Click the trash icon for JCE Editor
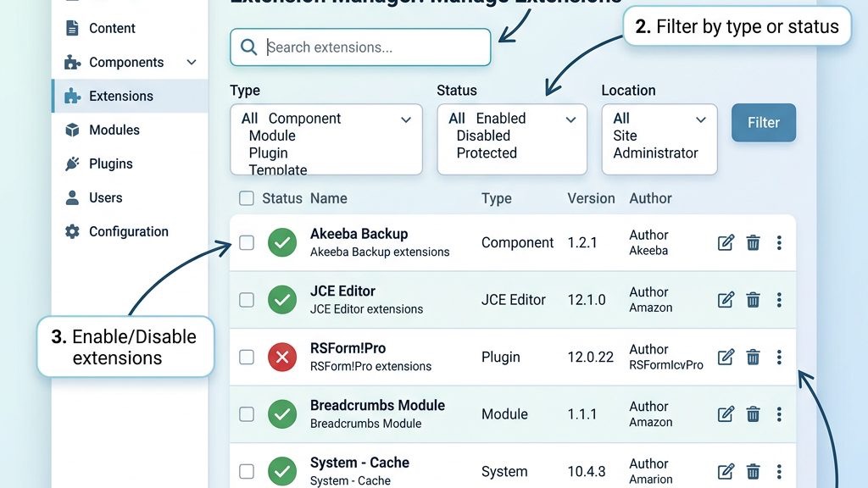 pyautogui.click(x=753, y=300)
